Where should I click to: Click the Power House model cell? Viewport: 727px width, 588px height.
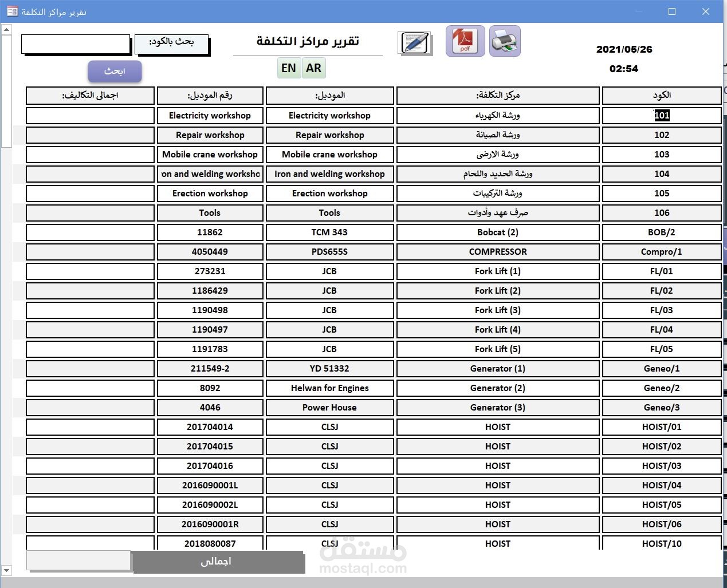pyautogui.click(x=329, y=407)
